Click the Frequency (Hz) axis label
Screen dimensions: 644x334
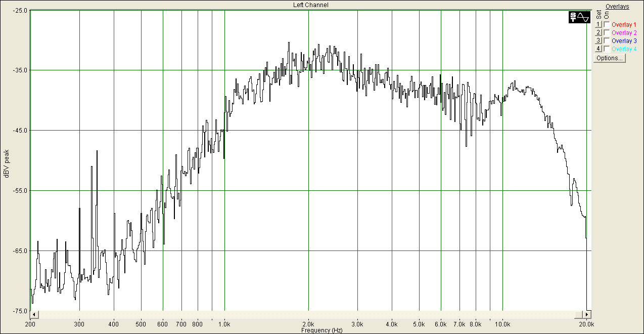pos(321,330)
